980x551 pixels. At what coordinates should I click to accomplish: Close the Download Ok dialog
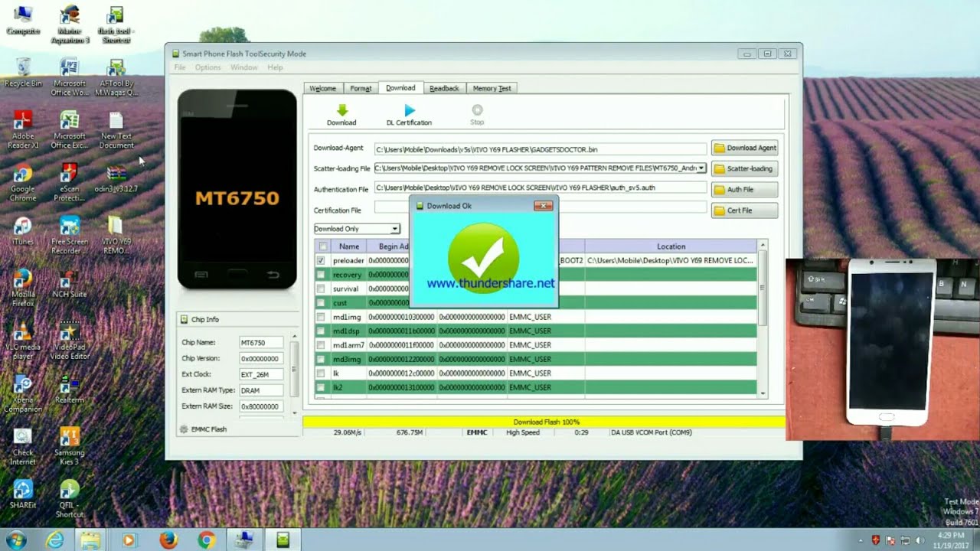[543, 206]
